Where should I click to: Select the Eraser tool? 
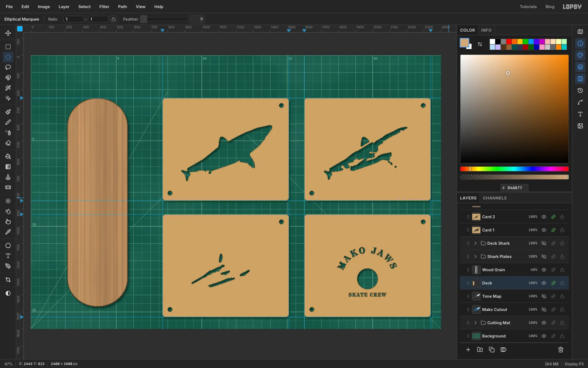point(8,143)
